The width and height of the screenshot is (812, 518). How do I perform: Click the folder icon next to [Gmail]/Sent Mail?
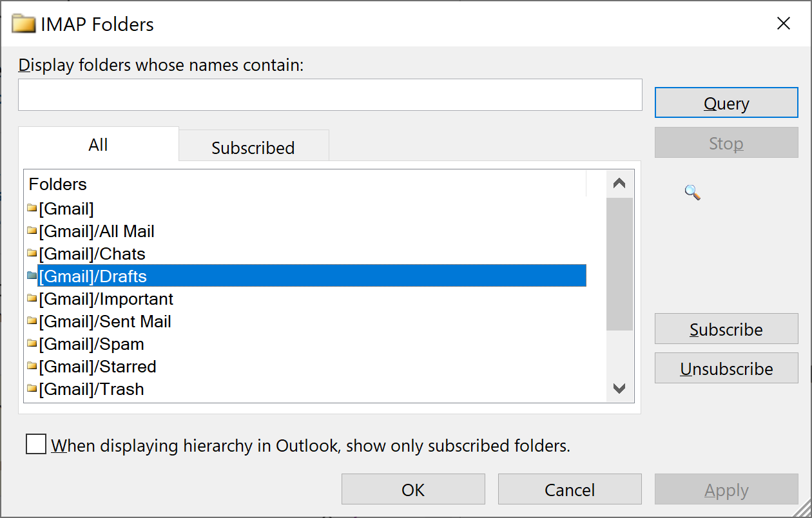32,321
